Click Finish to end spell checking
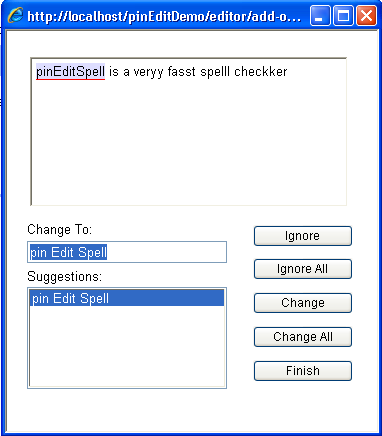This screenshot has width=382, height=436. (303, 371)
